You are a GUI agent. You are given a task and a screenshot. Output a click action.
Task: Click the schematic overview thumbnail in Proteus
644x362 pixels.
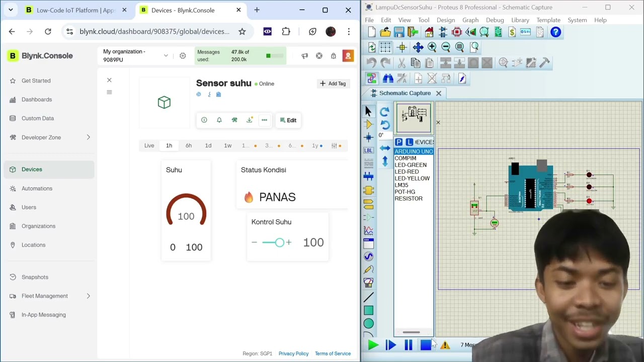(x=414, y=118)
